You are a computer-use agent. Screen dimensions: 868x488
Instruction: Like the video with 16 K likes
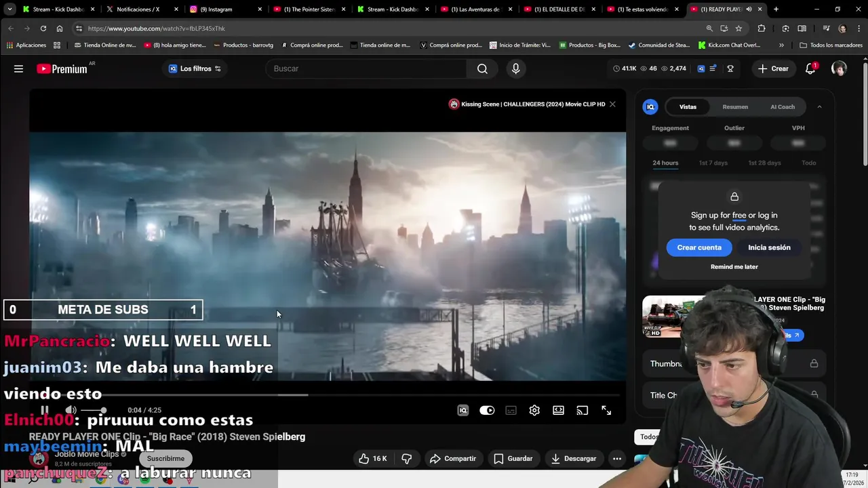[372, 459]
